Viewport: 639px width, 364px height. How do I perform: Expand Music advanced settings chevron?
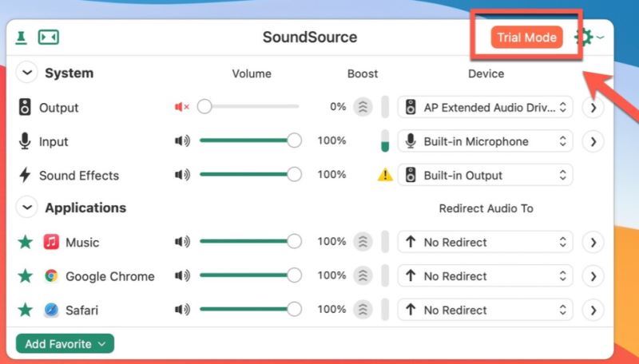coord(593,242)
